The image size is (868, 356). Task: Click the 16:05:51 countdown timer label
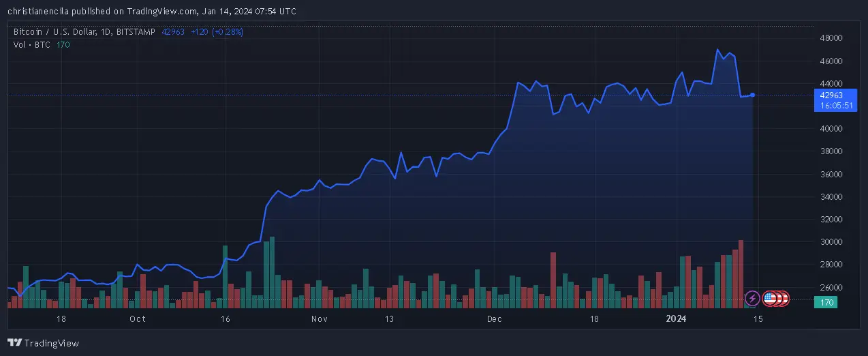[835, 106]
